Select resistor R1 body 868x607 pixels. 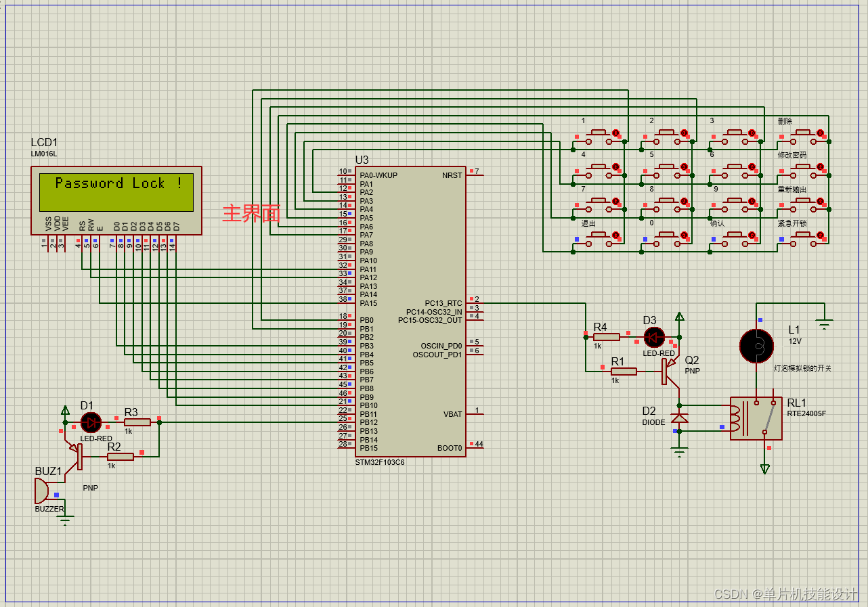click(624, 371)
